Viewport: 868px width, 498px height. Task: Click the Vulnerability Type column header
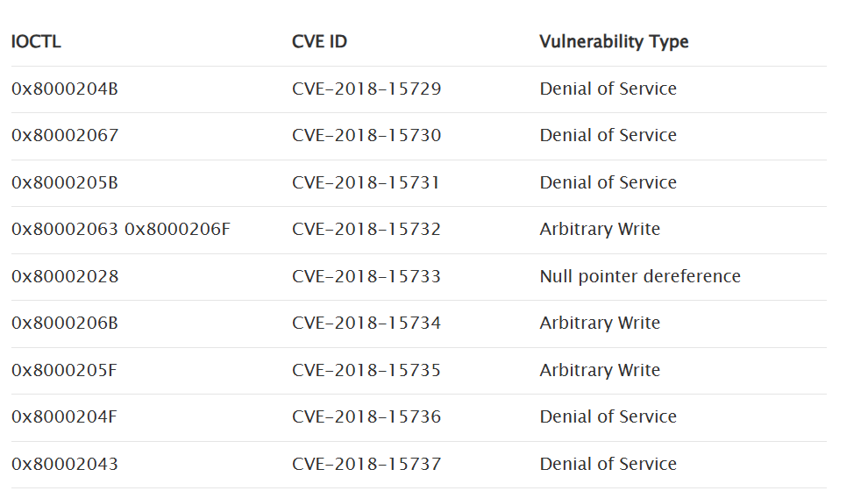click(614, 42)
